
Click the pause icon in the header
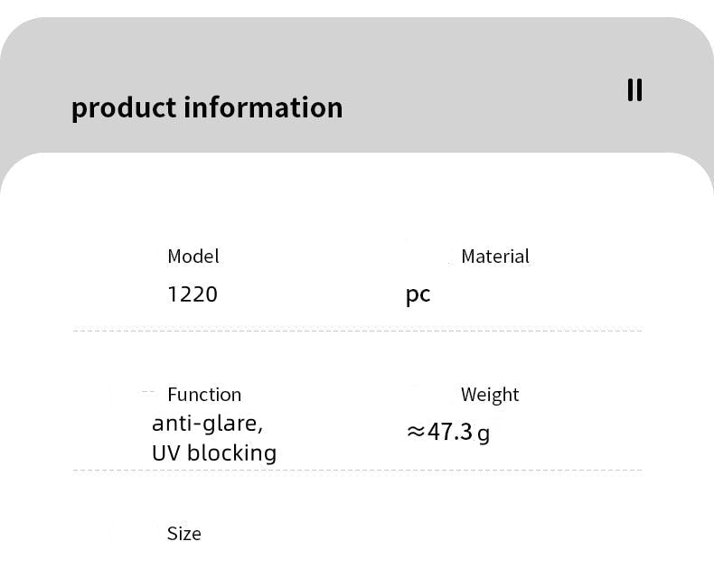click(x=634, y=90)
